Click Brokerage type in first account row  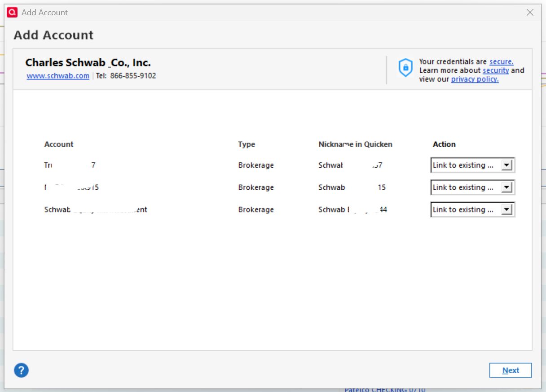(256, 166)
